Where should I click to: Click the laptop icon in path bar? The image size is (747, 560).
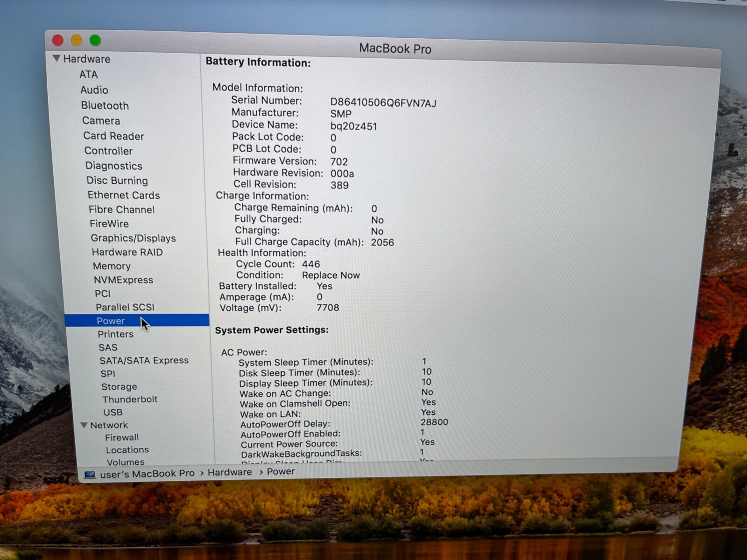click(x=90, y=475)
